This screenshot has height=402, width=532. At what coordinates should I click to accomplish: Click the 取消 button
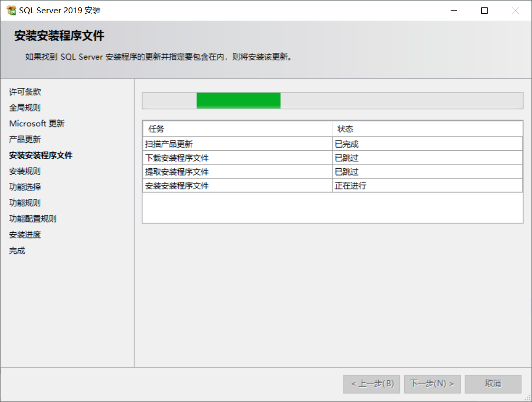point(493,384)
